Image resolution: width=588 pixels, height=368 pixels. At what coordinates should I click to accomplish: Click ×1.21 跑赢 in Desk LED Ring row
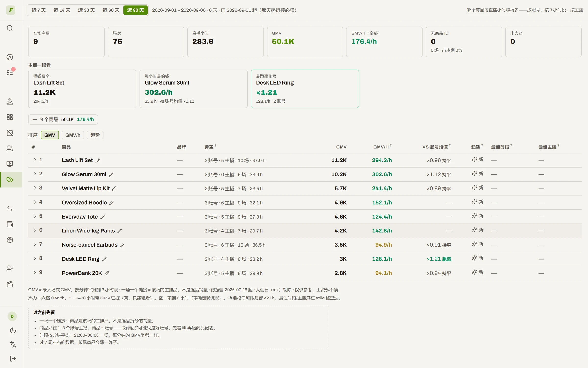coord(439,259)
